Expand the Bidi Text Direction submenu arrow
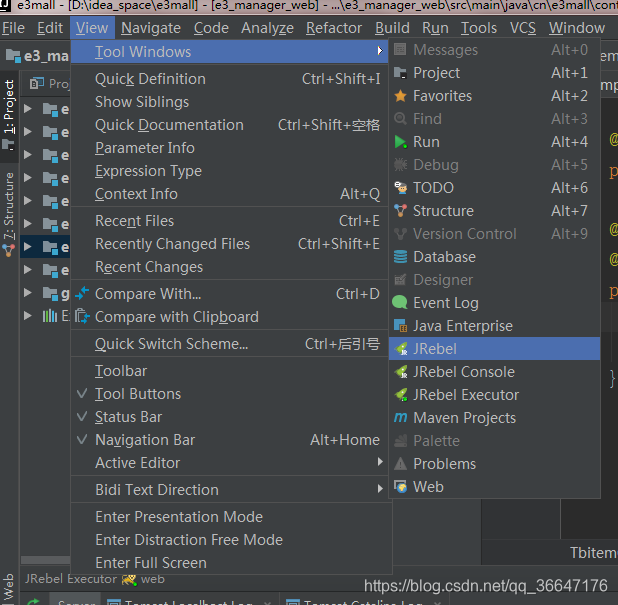Screen dimensions: 618x605 (x=380, y=489)
